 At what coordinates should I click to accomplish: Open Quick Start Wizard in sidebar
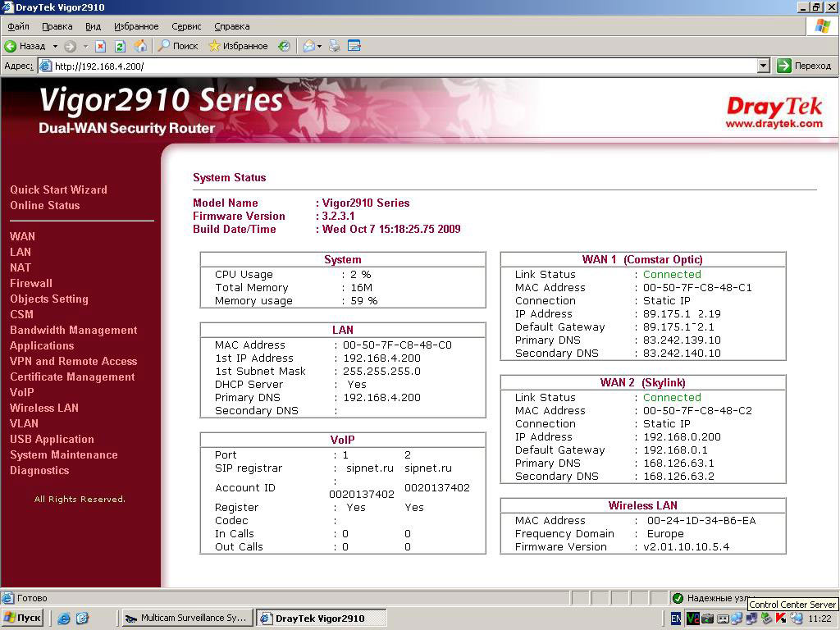click(x=58, y=189)
